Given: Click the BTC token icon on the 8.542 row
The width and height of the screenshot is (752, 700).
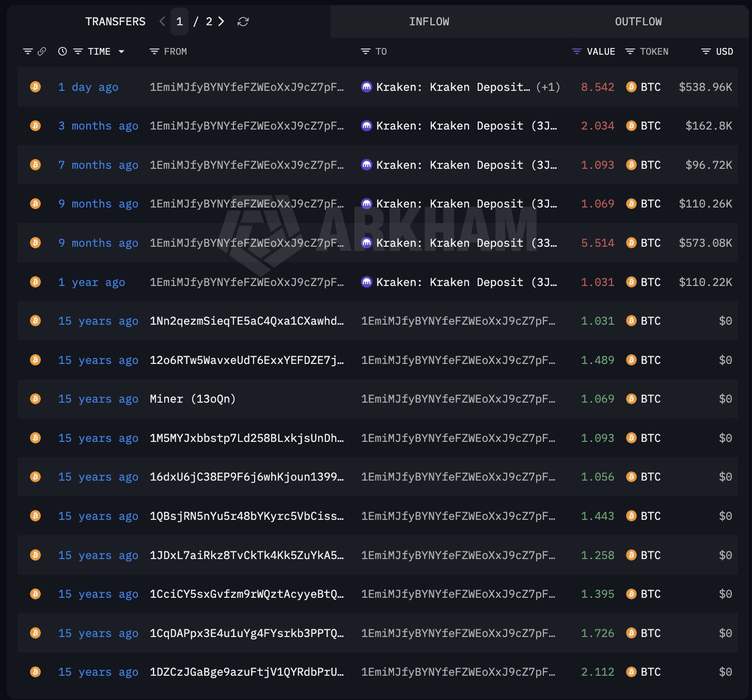Looking at the screenshot, I should [631, 87].
